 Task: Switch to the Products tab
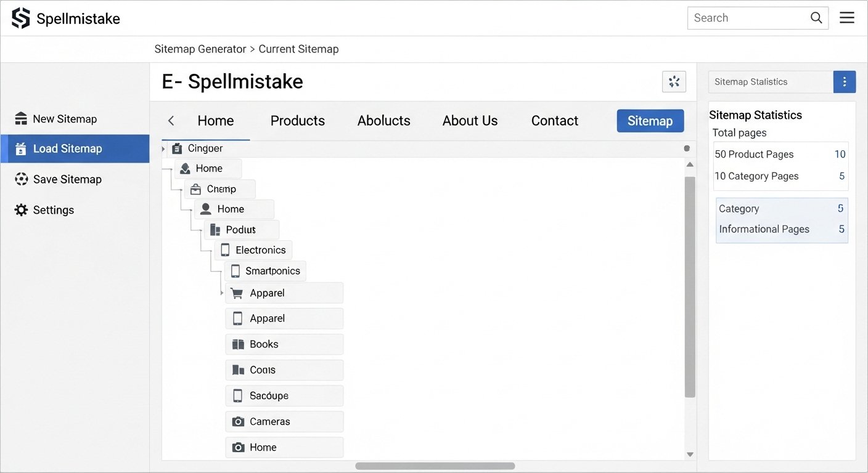click(298, 121)
